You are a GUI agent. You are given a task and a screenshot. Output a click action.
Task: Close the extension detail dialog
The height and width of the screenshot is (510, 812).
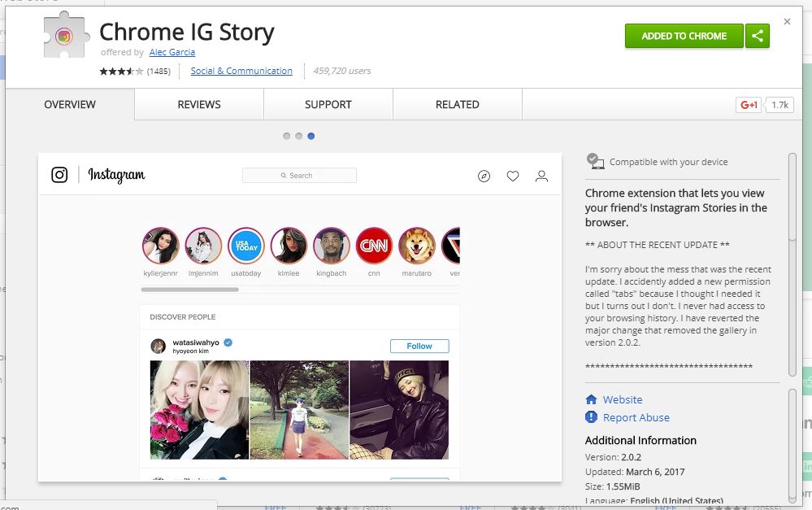(x=787, y=22)
